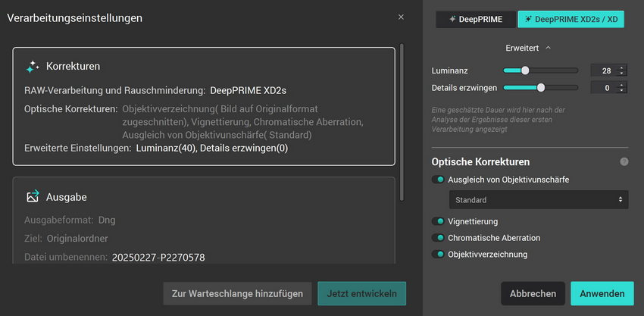
Task: Decrease Details erzwingen with down arrow
Action: 622,91
